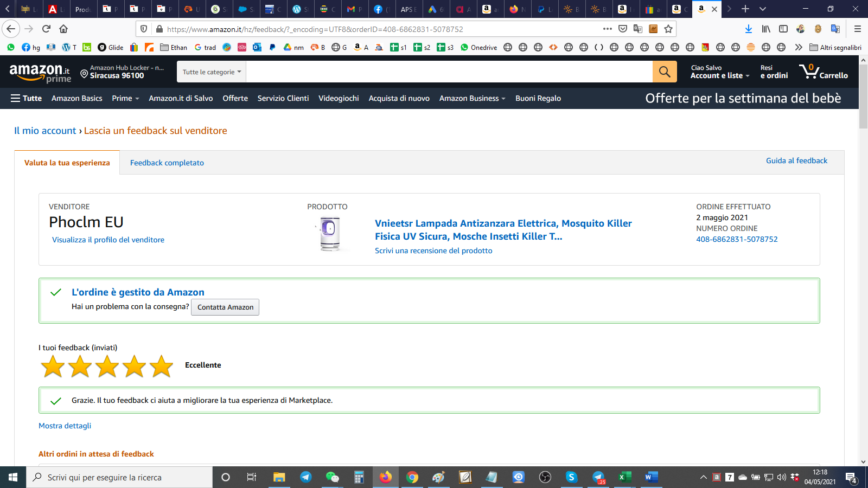Switch to the Feedback completato tab
Viewport: 868px width, 488px height.
click(x=167, y=163)
